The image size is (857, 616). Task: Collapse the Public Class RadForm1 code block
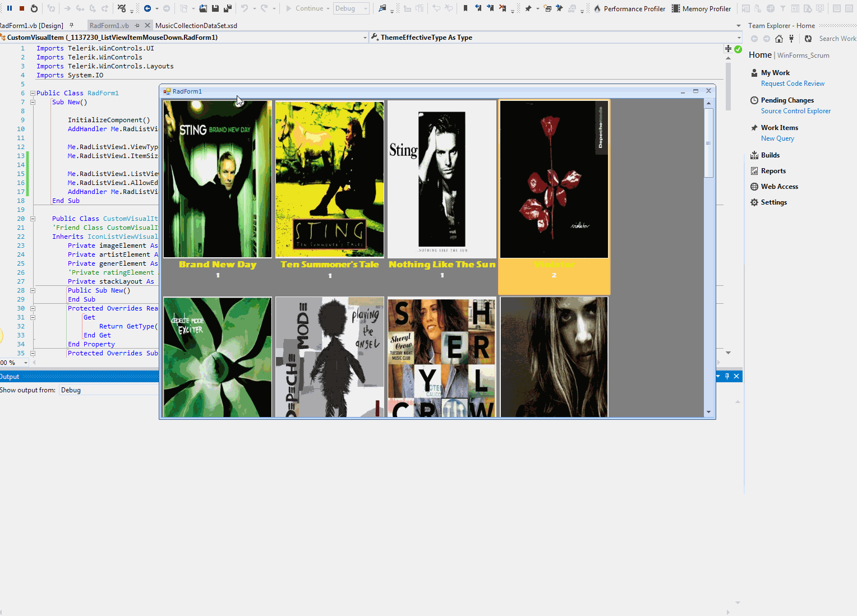coord(33,93)
